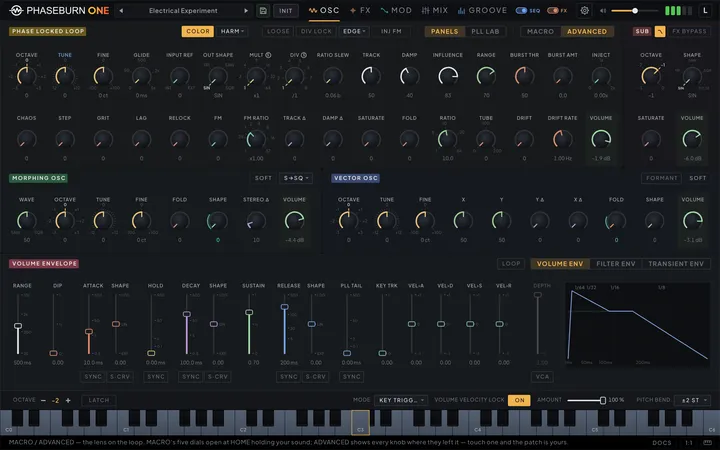Click the Morphing Osc Wave knob
Viewport: 720px width, 450px height.
[x=27, y=220]
